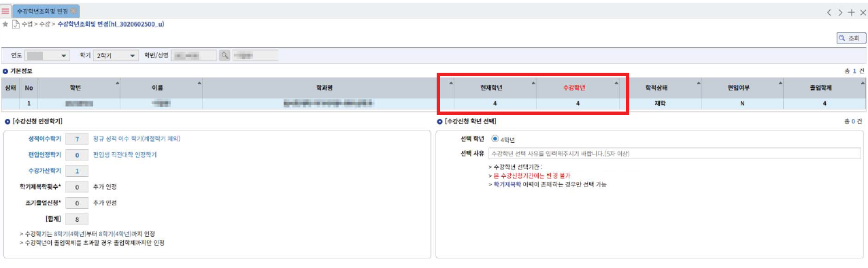This screenshot has height=268, width=868.
Task: Sort by 편입여부 column header
Action: 742,88
